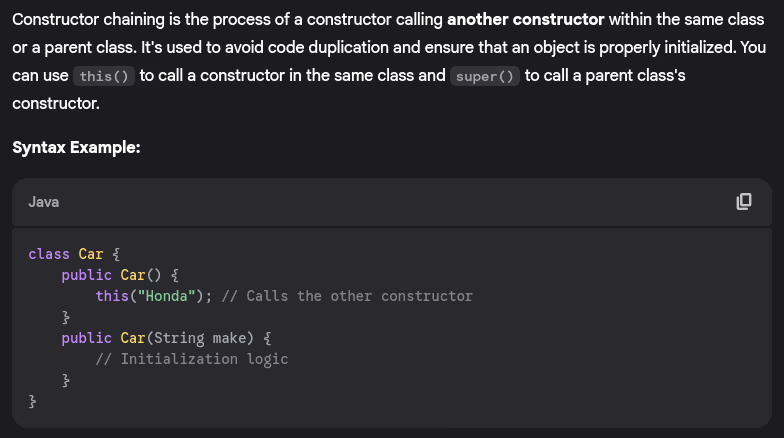Click the "public Car() {" code line
Viewport: 784px width, 438px height.
coord(119,275)
